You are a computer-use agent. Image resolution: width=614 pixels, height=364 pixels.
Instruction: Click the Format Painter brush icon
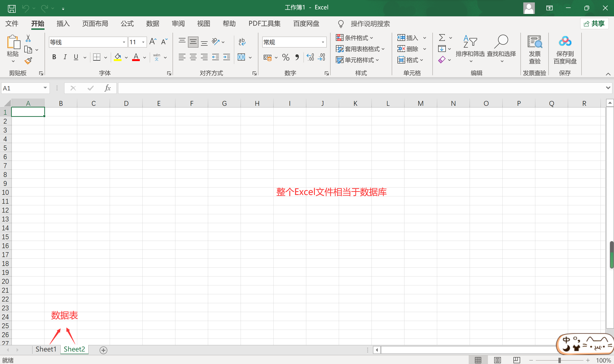pos(28,61)
